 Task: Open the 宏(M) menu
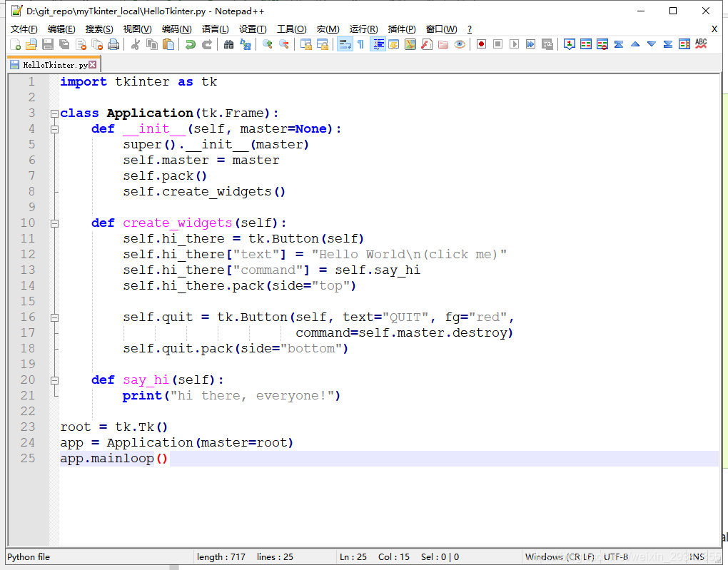(328, 29)
